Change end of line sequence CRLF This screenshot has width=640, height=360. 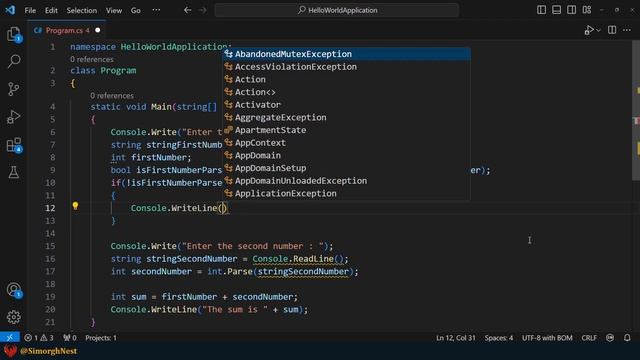coord(589,338)
